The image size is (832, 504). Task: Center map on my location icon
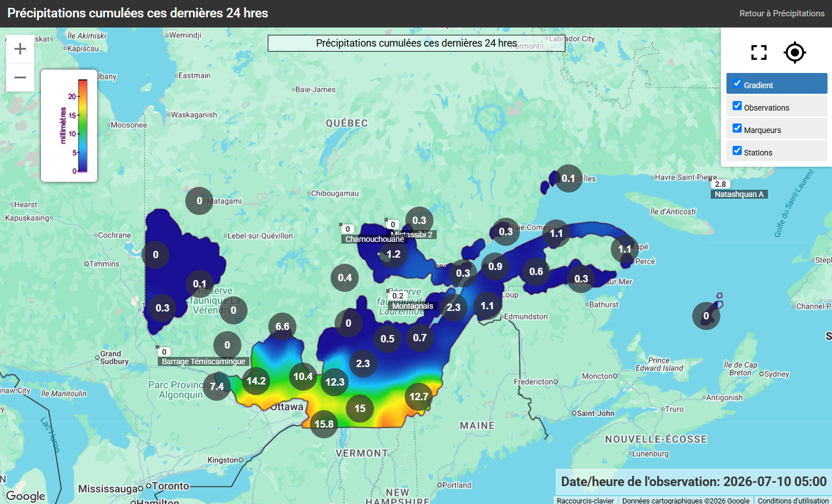click(x=795, y=53)
